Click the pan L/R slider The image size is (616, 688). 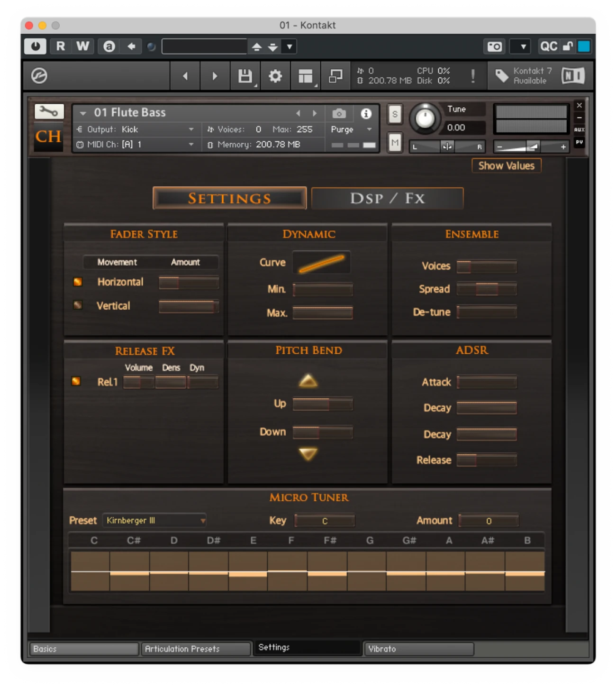[447, 147]
